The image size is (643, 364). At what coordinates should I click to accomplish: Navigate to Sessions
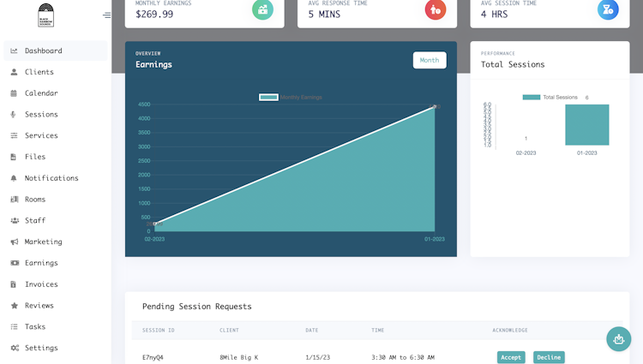coord(56,114)
